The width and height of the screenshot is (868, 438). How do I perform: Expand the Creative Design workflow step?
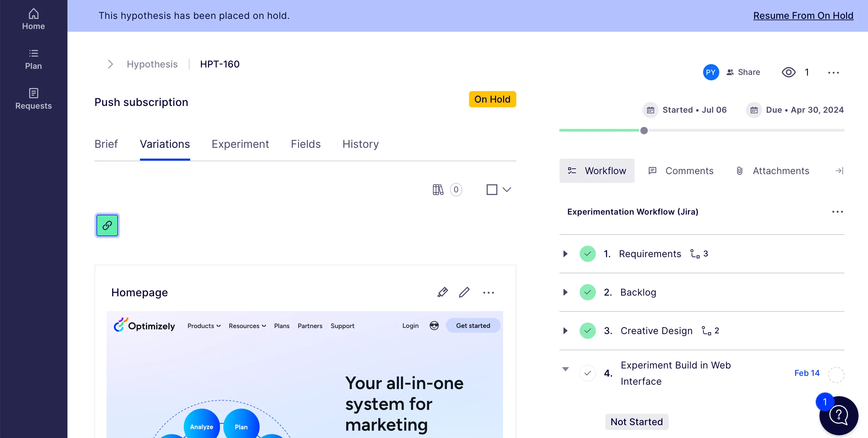566,331
